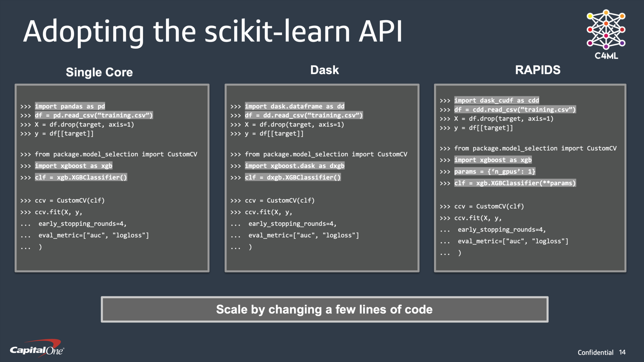The height and width of the screenshot is (362, 644).
Task: Click the C4ML network logo icon
Action: [x=606, y=29]
